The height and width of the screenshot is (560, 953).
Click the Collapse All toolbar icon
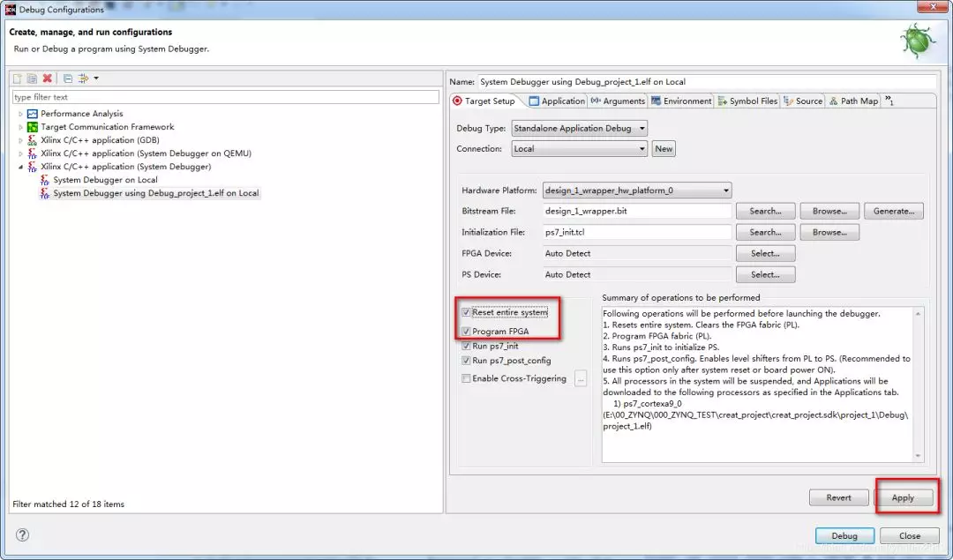(67, 78)
